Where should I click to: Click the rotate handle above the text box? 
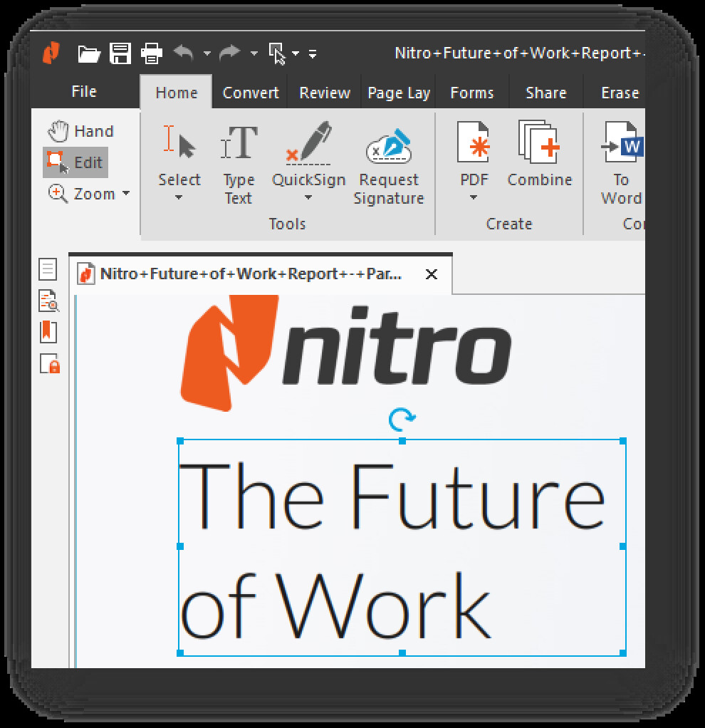[x=402, y=420]
